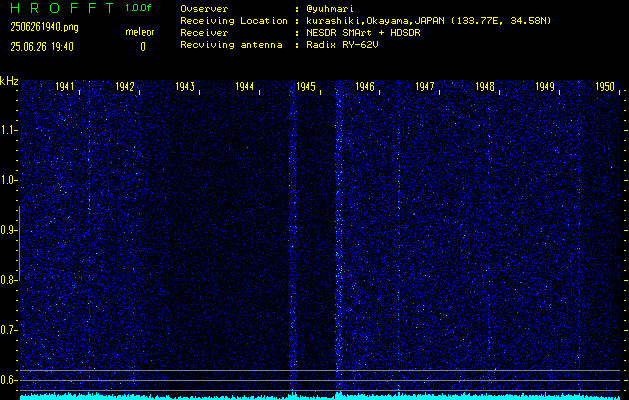Click the 0.6 kHz axis label
Screen dimensions: 629x400
pyautogui.click(x=7, y=380)
